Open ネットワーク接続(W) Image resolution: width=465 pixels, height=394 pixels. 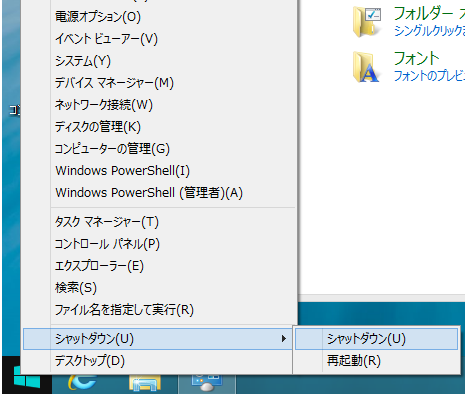point(159,105)
